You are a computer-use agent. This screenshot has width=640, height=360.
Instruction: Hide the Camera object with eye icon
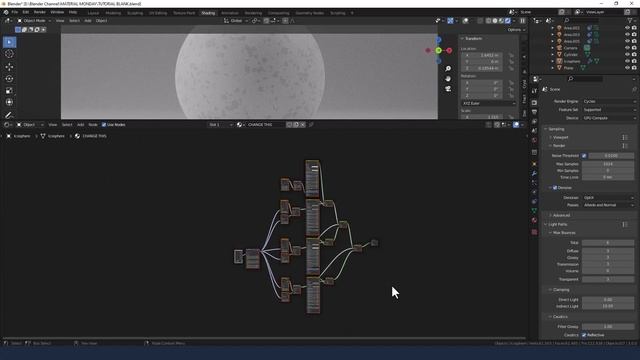(627, 48)
